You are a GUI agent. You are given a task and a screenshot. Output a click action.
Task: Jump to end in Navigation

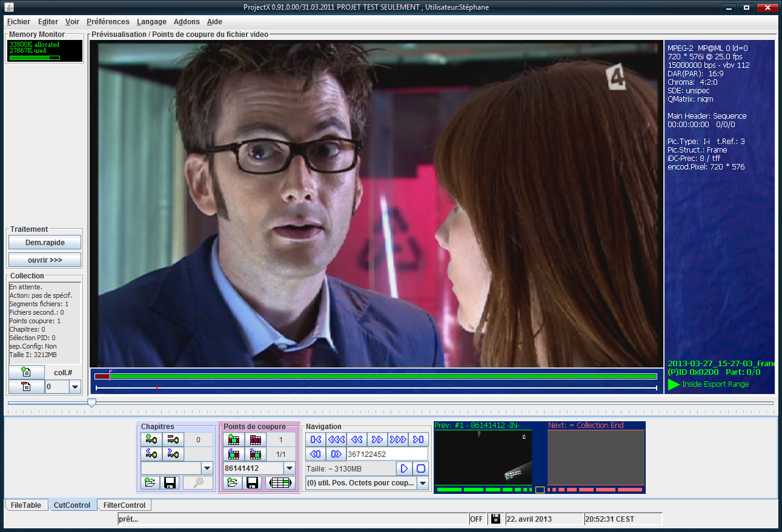[x=419, y=439]
